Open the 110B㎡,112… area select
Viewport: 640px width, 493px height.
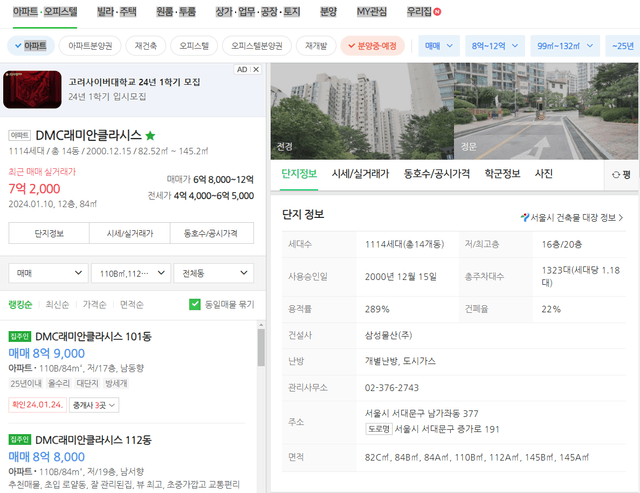click(131, 273)
